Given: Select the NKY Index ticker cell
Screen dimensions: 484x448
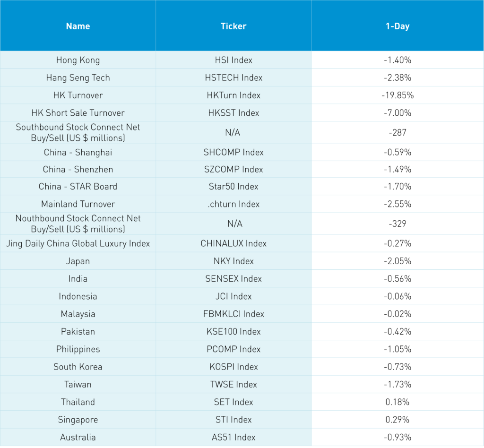Looking at the screenshot, I should (233, 261).
